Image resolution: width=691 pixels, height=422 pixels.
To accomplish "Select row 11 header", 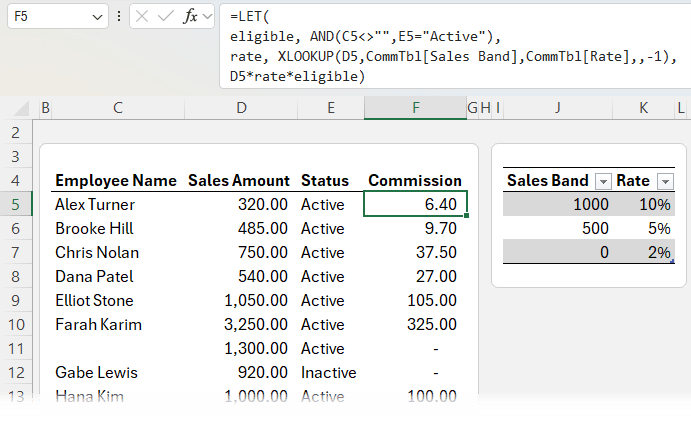I will tap(16, 348).
